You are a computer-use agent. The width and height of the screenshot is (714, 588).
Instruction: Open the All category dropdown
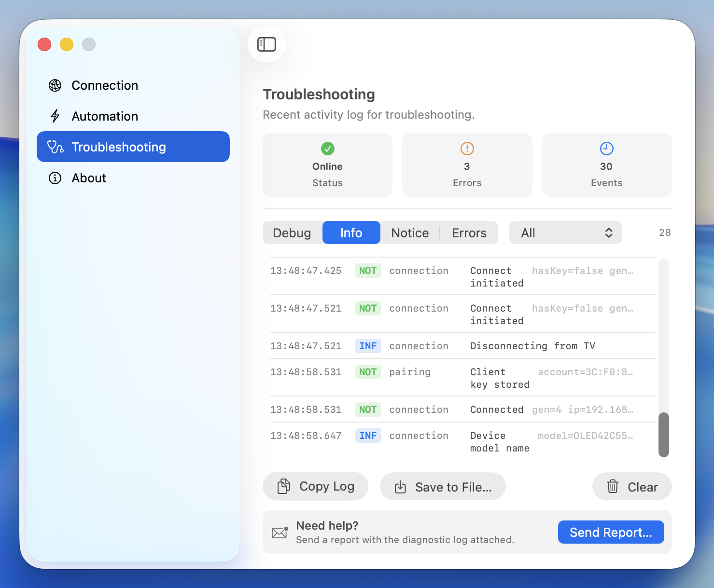[566, 232]
